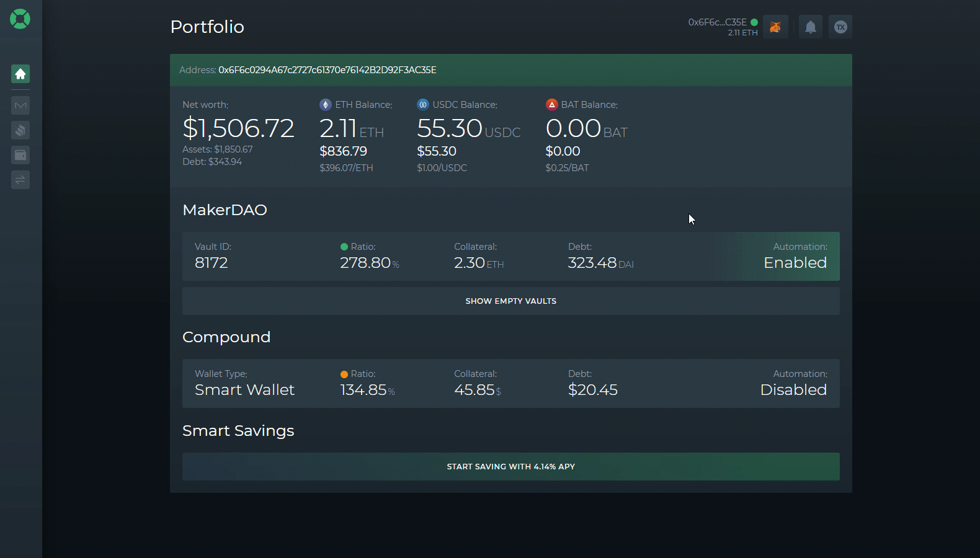
Task: Click the DeFi Saver logo
Action: click(20, 19)
